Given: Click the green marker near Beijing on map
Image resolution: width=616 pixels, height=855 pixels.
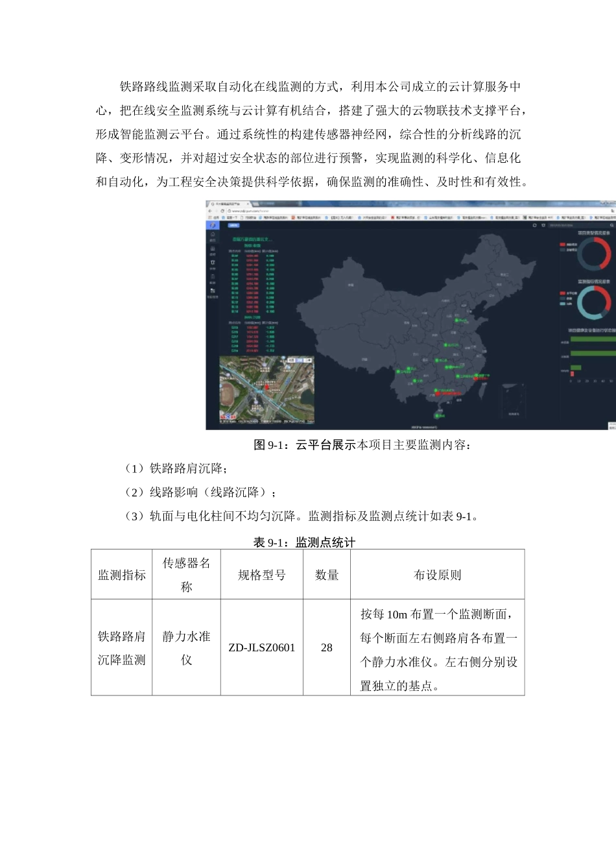Looking at the screenshot, I should pyautogui.click(x=456, y=320).
